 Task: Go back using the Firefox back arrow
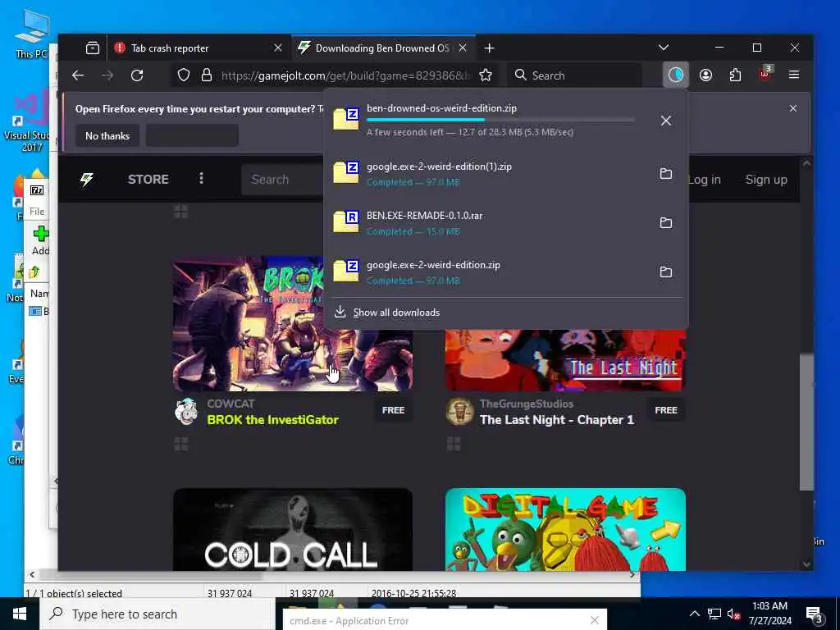pos(78,75)
